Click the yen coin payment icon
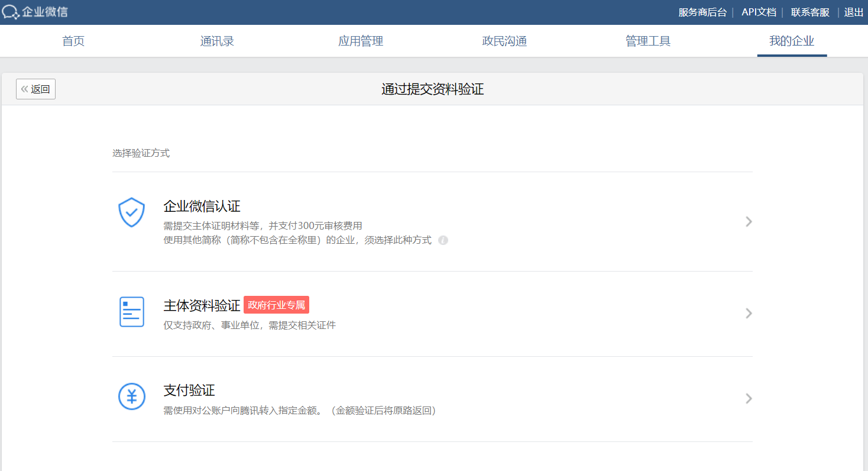The width and height of the screenshot is (868, 471). tap(131, 396)
